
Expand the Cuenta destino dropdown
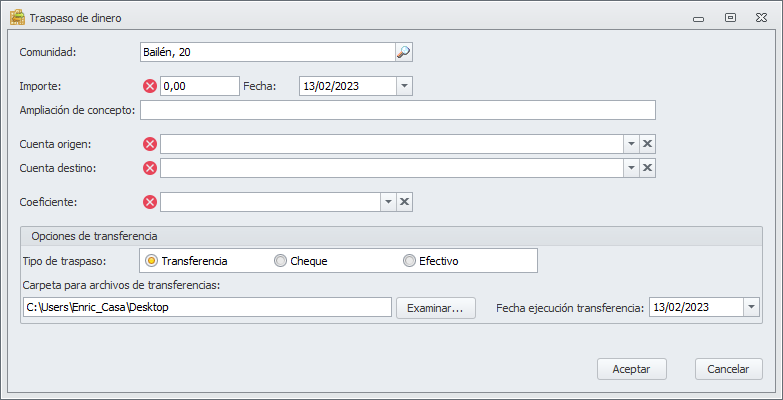[x=631, y=168]
